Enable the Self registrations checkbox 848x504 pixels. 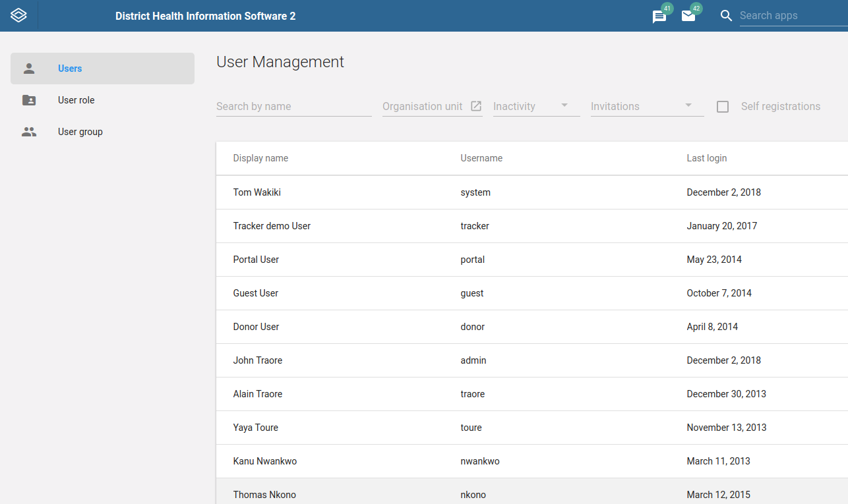coord(722,106)
